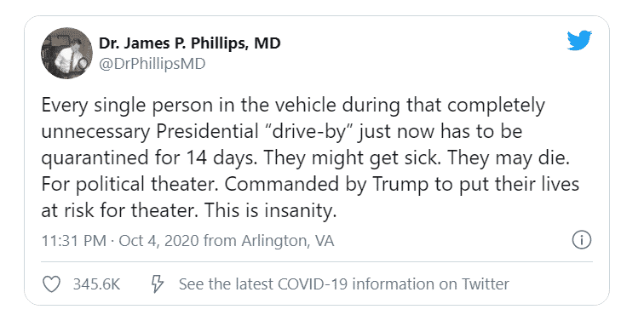Open Dr. Phillips' profile avatar
This screenshot has height=315, width=644.
(66, 53)
